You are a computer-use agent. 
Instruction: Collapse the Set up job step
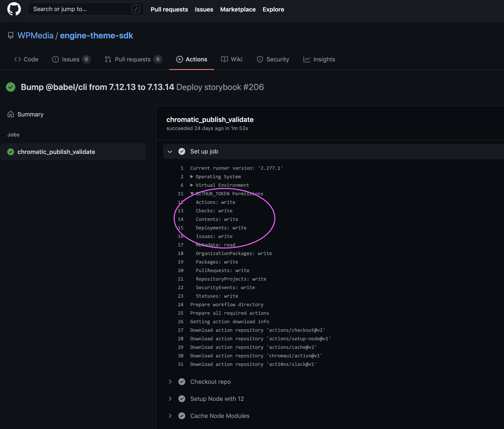[x=170, y=151]
